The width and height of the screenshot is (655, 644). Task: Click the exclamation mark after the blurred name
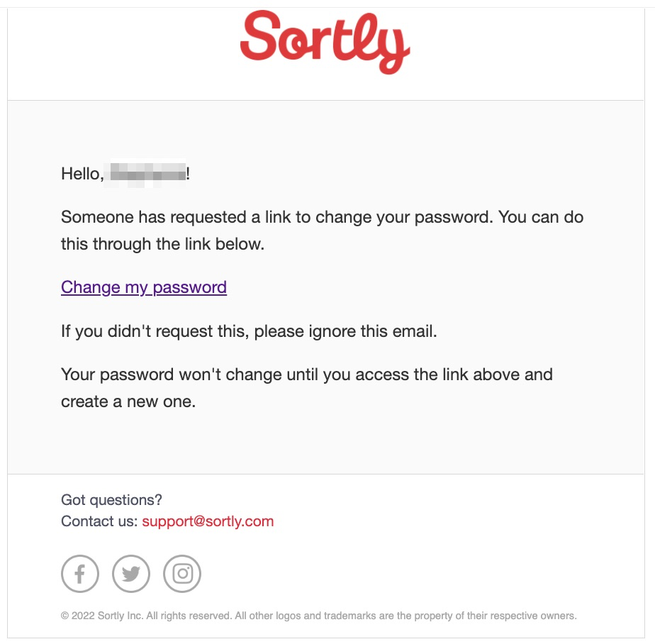[x=188, y=173]
